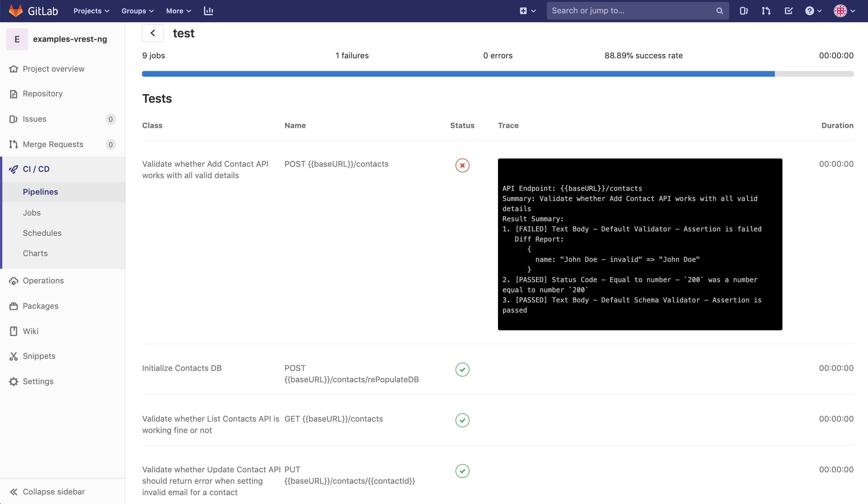Open the new item plus dropdown
868x504 pixels.
pyautogui.click(x=528, y=11)
